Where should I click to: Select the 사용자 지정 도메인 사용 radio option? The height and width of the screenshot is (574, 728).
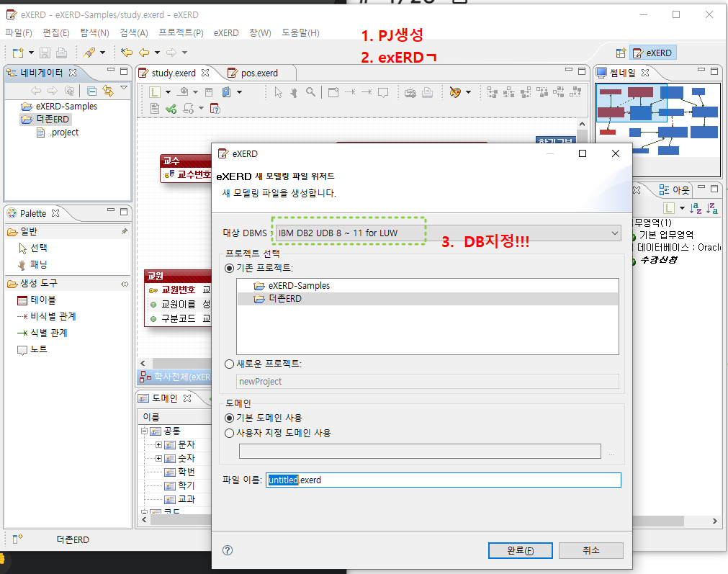[x=229, y=433]
